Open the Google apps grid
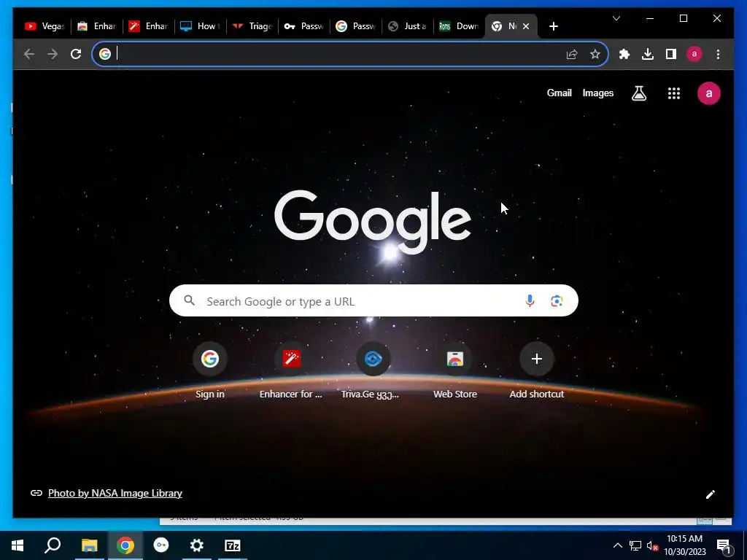The width and height of the screenshot is (747, 560). pyautogui.click(x=673, y=93)
